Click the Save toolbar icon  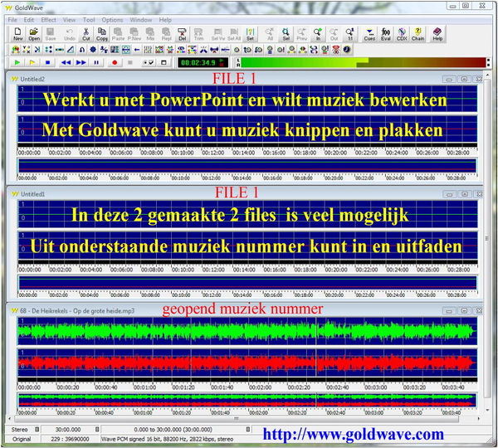coord(50,34)
